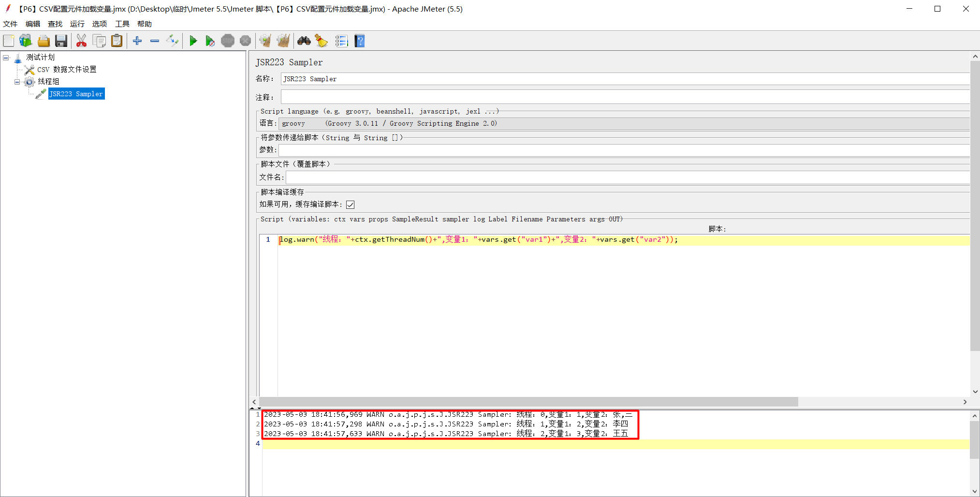Save the test plan with the floppy icon
The width and height of the screenshot is (980, 497).
[61, 41]
